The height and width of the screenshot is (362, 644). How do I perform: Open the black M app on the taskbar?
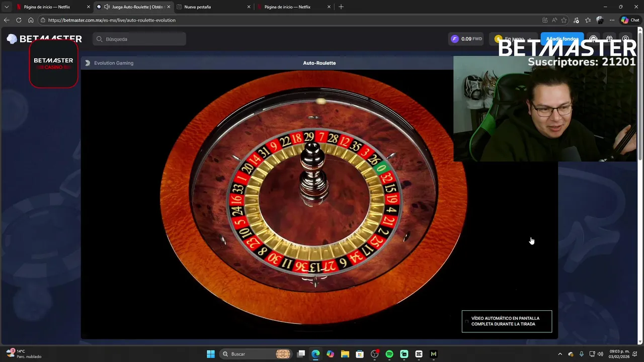click(433, 354)
